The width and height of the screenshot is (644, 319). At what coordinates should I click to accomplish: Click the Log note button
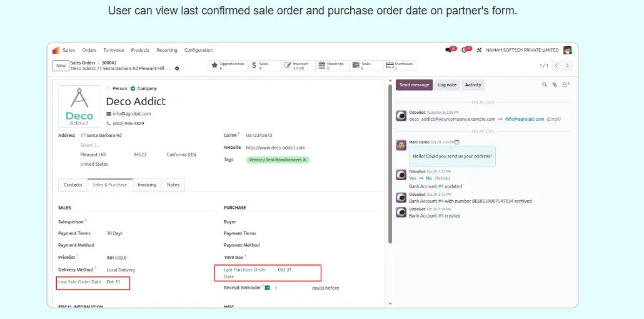(x=446, y=84)
